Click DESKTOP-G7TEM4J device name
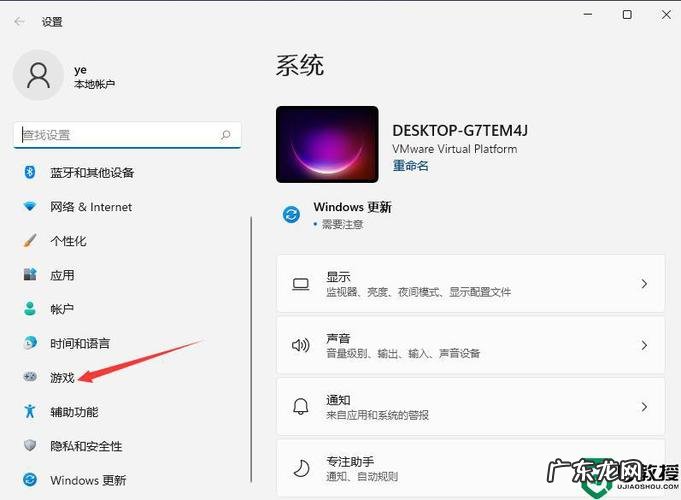This screenshot has height=500, width=681. click(460, 130)
